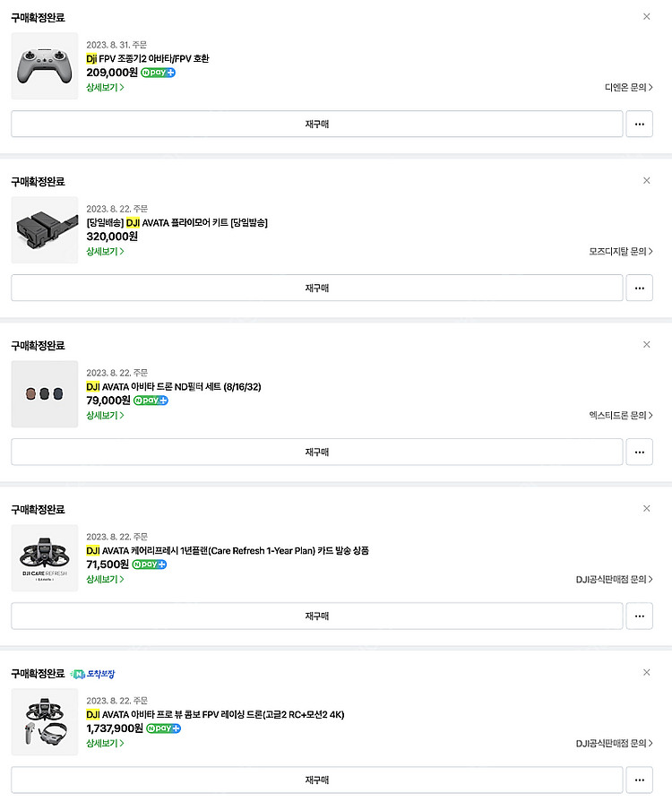Dismiss the DJI FPV 조종기2 order card
The width and height of the screenshot is (672, 810).
[647, 17]
